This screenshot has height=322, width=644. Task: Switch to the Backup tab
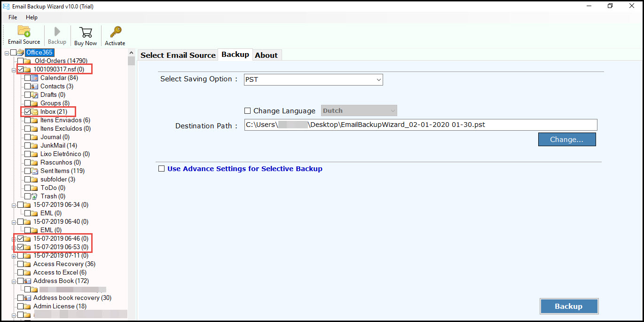coord(235,55)
